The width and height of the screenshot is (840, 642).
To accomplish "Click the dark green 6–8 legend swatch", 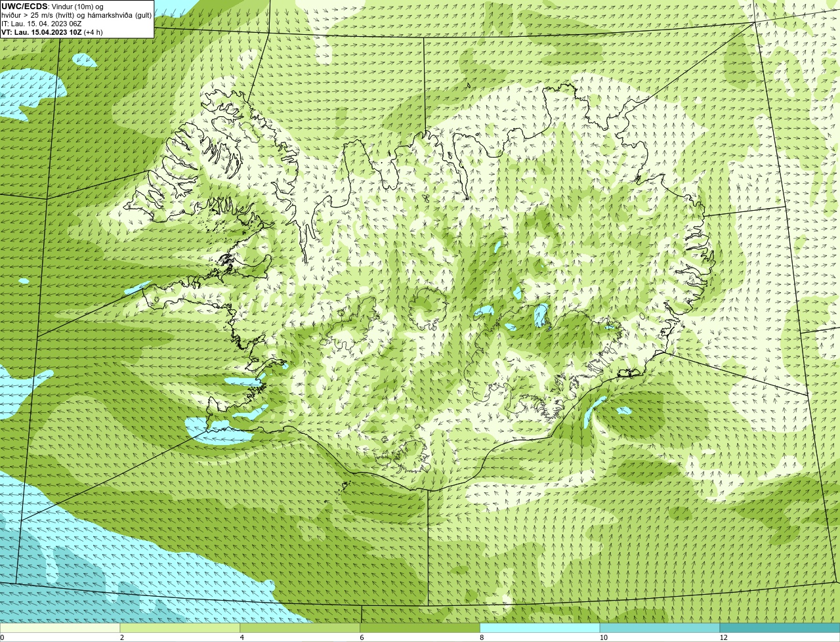I will 420,628.
